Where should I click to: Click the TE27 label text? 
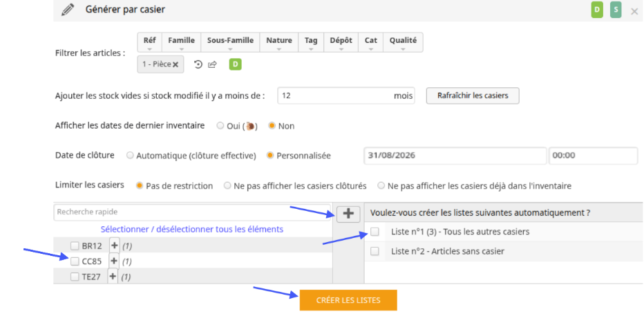coord(91,277)
